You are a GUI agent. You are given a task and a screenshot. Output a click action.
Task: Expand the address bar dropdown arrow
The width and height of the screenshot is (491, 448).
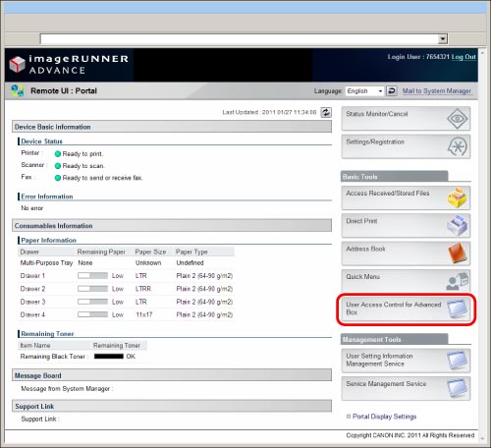(x=443, y=39)
